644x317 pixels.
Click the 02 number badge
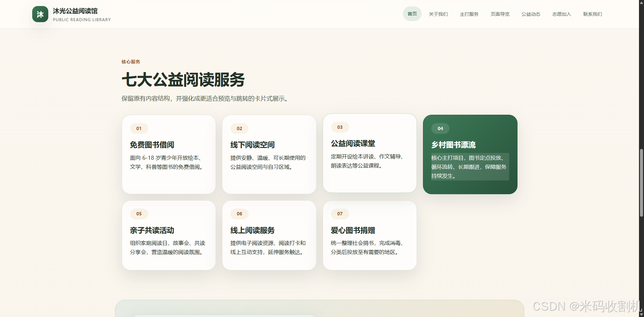tap(239, 128)
